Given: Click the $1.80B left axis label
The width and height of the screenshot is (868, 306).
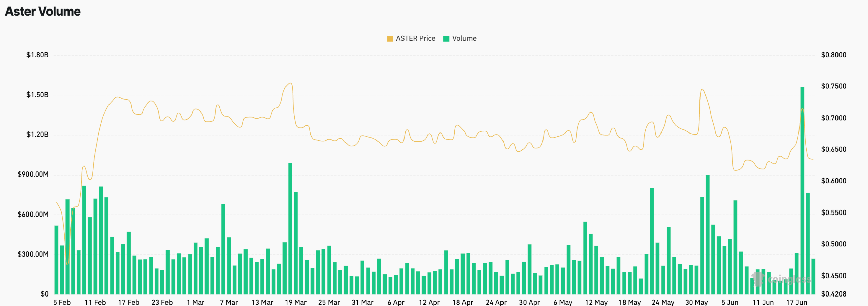Looking at the screenshot, I should coord(38,55).
